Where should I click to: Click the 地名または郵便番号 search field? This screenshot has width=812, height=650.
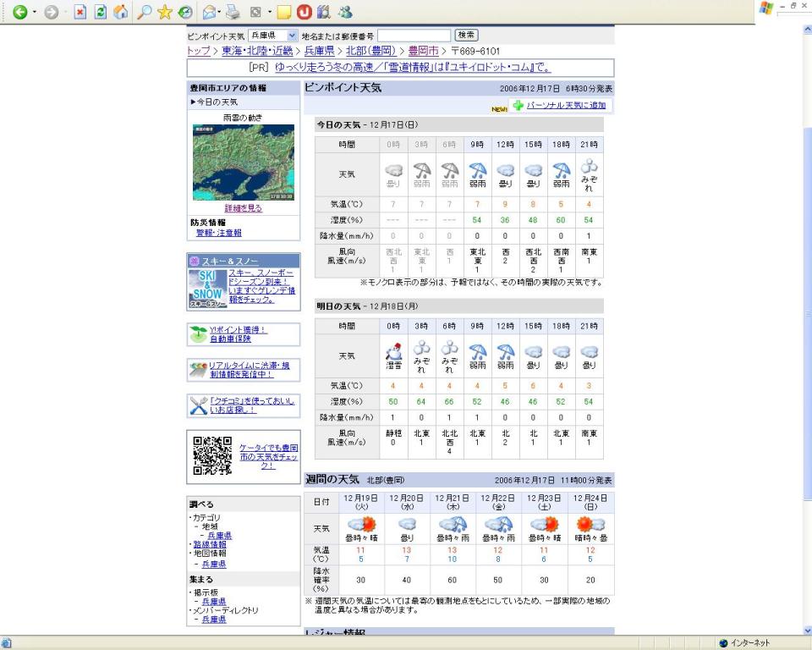tap(414, 36)
